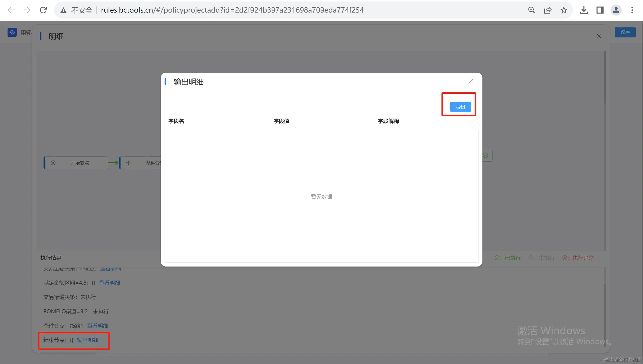Open 查看明细 for 满足金额区间

click(109, 283)
